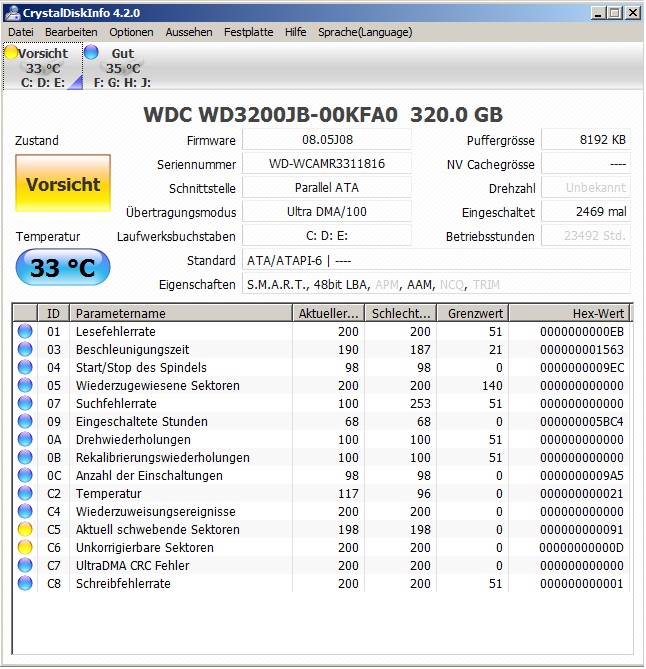The width and height of the screenshot is (646, 669).
Task: Click the blue status icon for Beschleunigungszeit
Action: click(25, 349)
